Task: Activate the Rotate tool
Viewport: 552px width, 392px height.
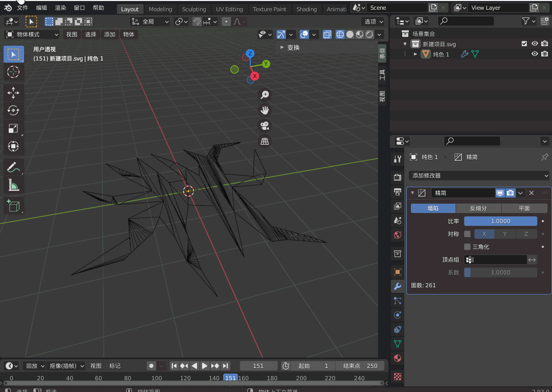Action: click(13, 111)
